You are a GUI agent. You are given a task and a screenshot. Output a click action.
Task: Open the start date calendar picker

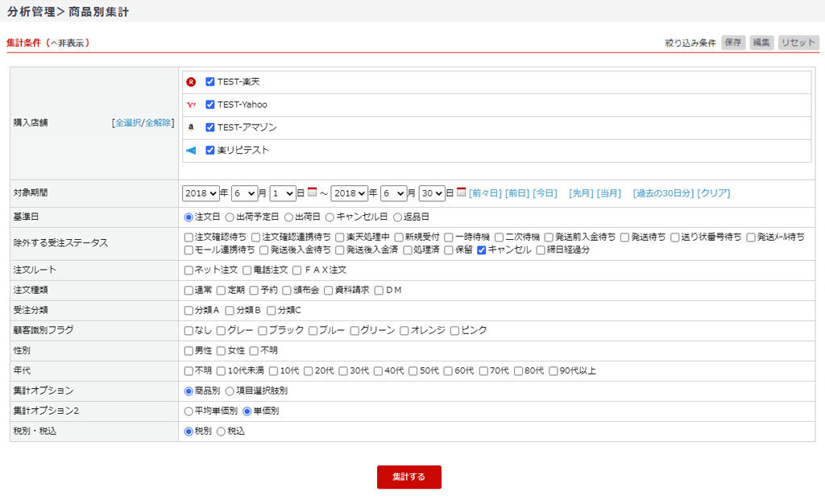click(x=313, y=192)
